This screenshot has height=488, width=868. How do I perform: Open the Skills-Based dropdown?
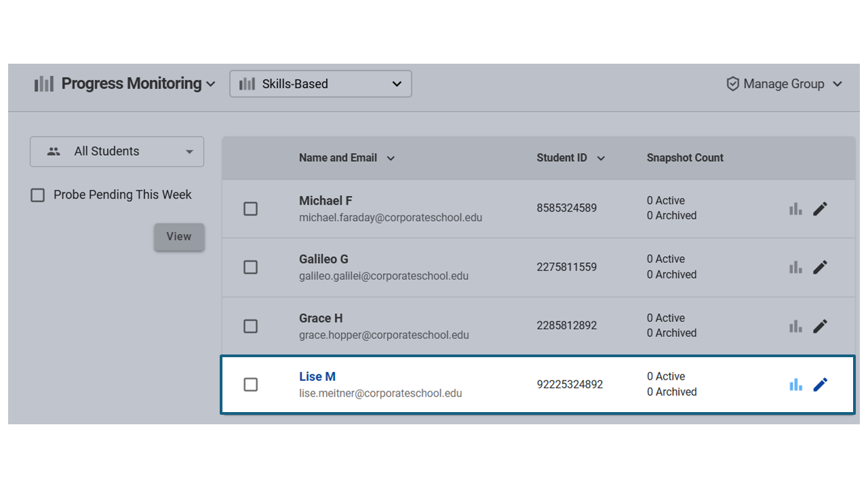321,84
